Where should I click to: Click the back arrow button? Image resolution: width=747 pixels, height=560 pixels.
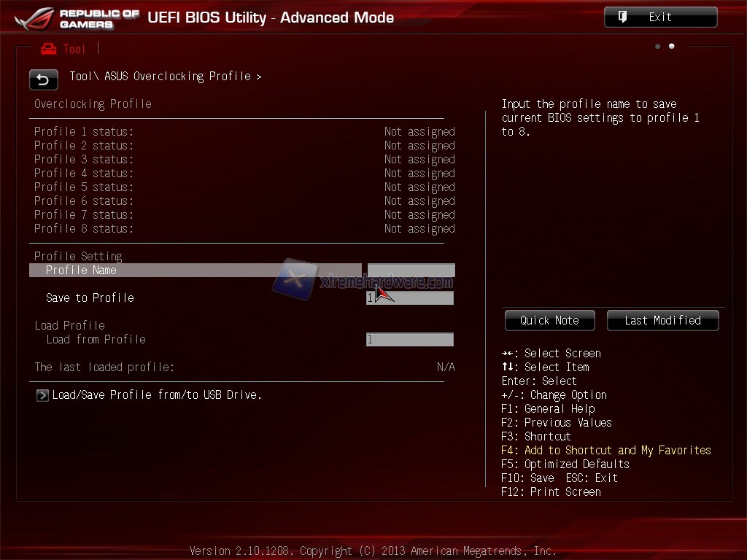pyautogui.click(x=43, y=79)
